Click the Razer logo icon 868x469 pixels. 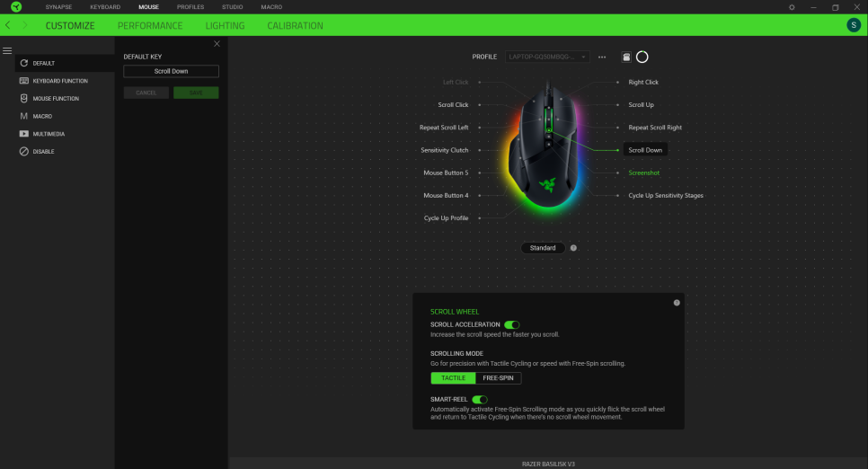(16, 6)
